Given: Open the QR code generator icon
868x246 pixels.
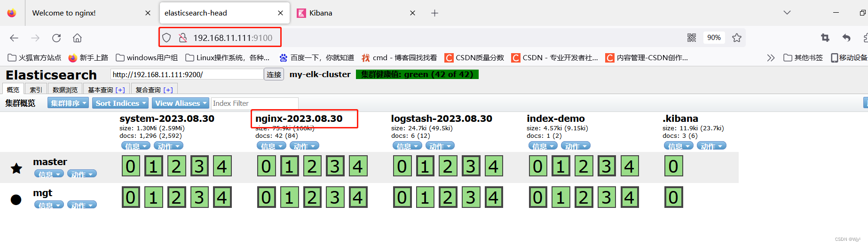Looking at the screenshot, I should pyautogui.click(x=692, y=38).
